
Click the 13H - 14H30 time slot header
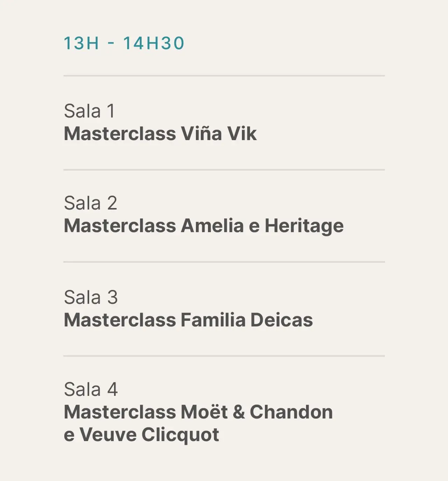pos(124,43)
